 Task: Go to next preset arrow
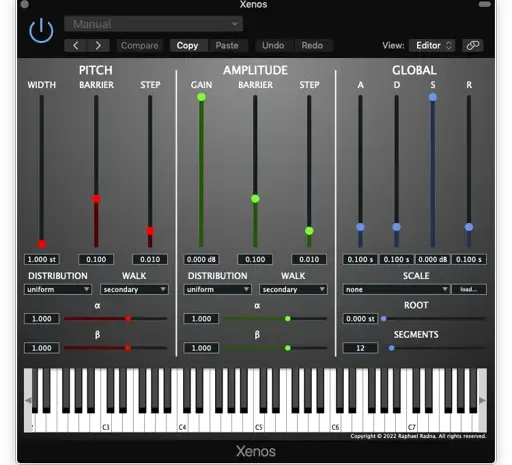(x=98, y=45)
